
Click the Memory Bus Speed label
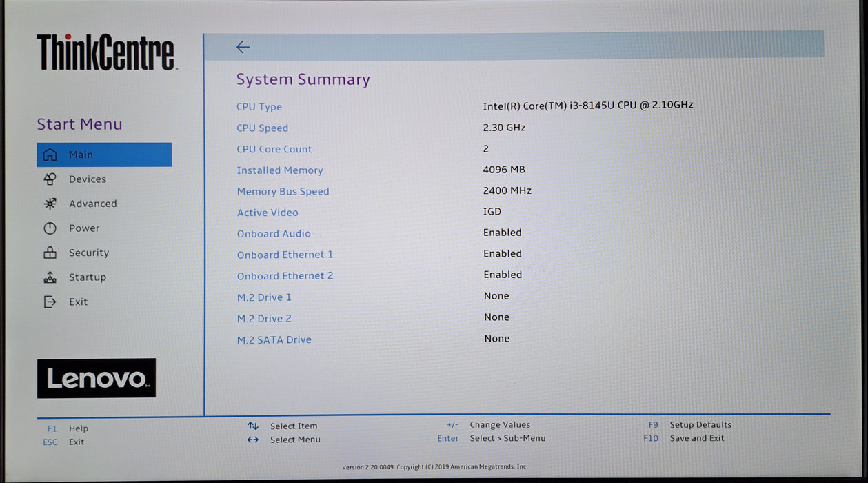pyautogui.click(x=283, y=192)
